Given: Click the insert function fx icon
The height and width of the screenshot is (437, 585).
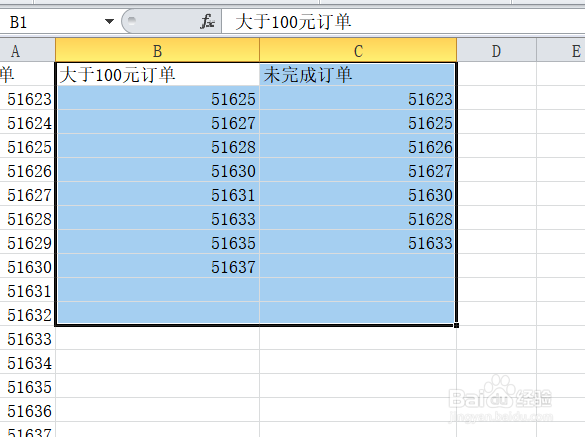Looking at the screenshot, I should pyautogui.click(x=207, y=22).
